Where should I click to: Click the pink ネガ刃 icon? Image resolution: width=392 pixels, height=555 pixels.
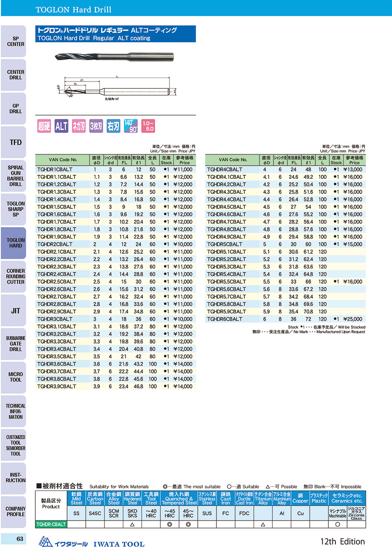tap(79, 126)
